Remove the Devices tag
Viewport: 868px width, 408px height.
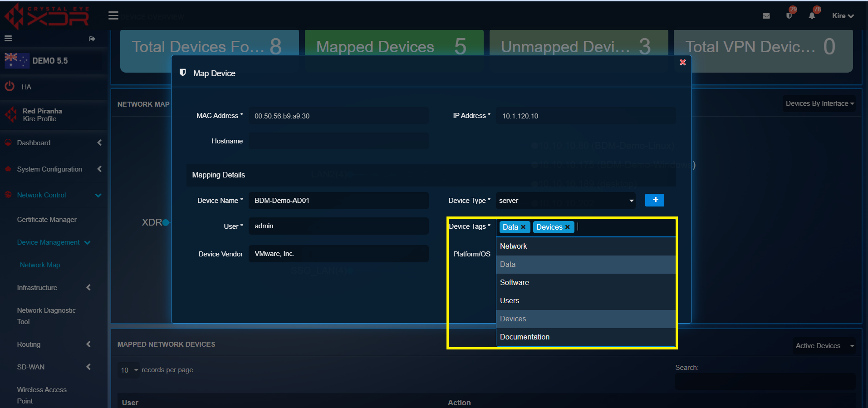pyautogui.click(x=567, y=227)
